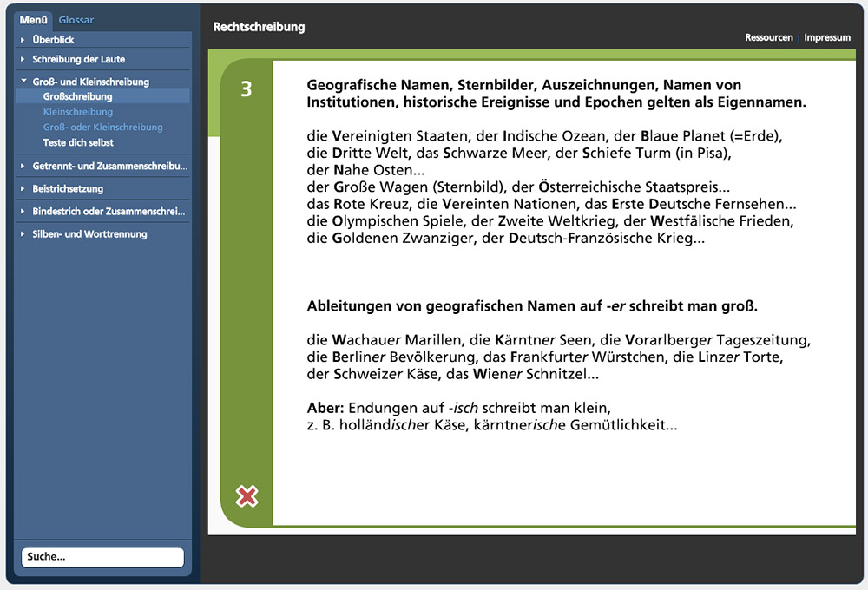
Task: Close the card with the red X icon
Action: point(247,496)
